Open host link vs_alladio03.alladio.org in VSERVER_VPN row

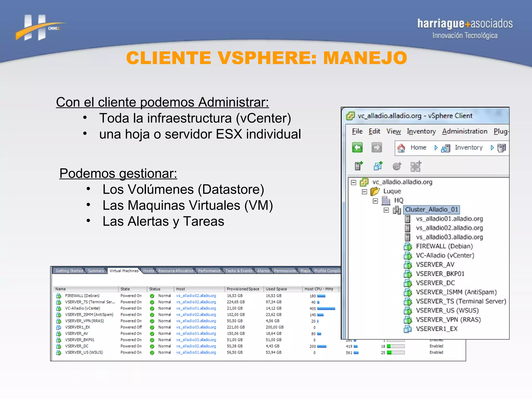[x=196, y=321]
